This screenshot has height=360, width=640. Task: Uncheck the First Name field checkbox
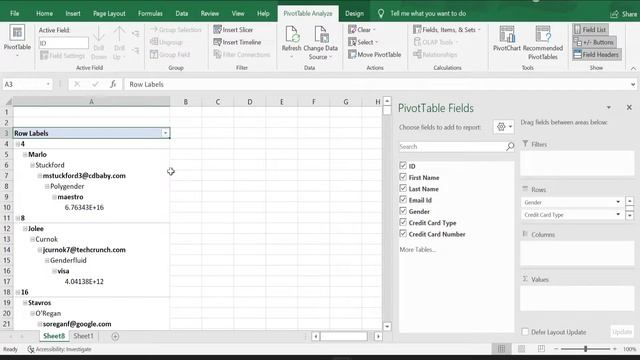pyautogui.click(x=403, y=177)
